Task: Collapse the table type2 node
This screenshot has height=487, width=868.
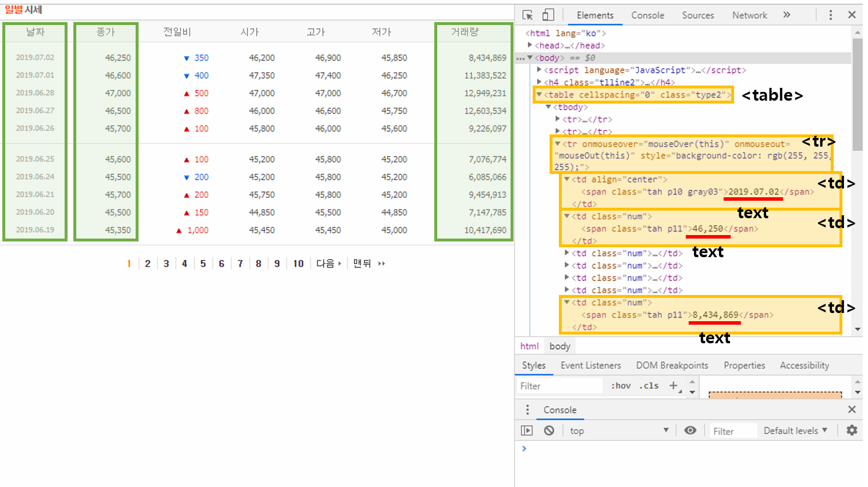Action: [x=539, y=94]
